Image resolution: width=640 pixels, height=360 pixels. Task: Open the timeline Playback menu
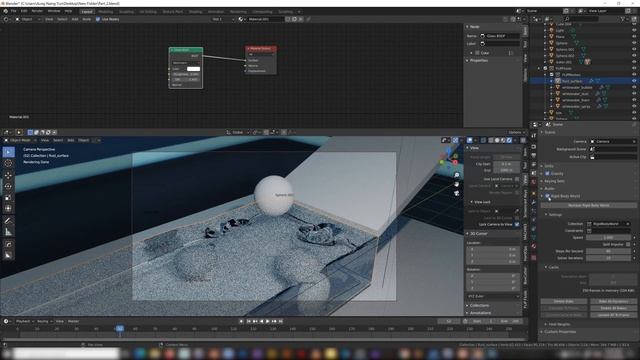click(24, 322)
